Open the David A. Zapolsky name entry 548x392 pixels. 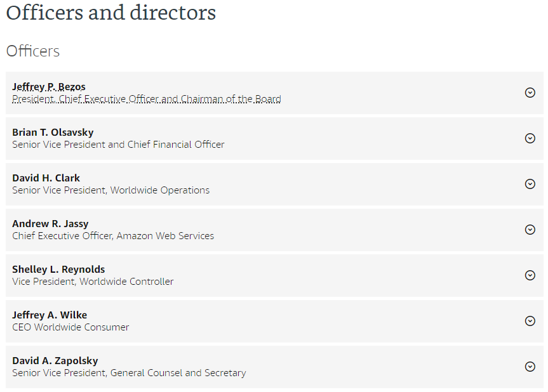click(x=55, y=361)
